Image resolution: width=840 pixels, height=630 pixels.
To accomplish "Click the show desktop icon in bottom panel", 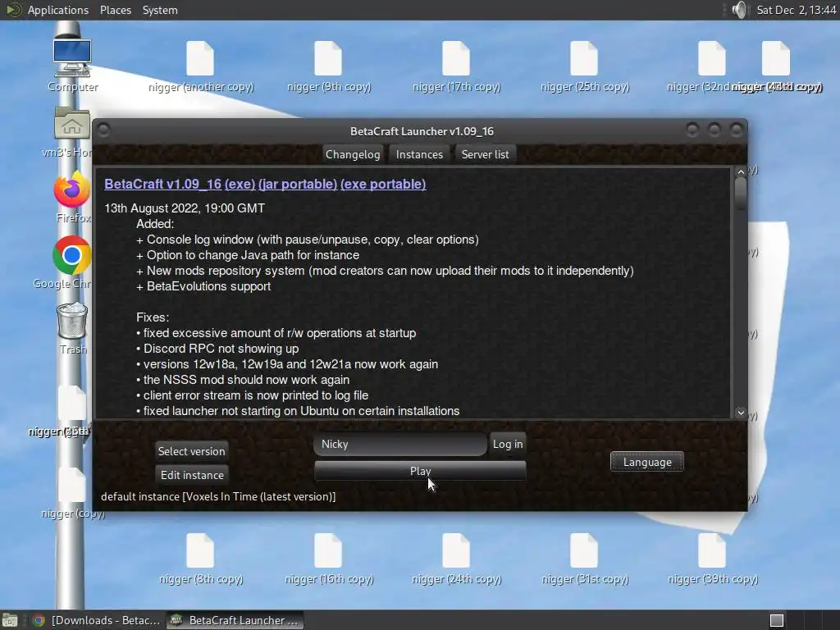I will (x=10, y=620).
